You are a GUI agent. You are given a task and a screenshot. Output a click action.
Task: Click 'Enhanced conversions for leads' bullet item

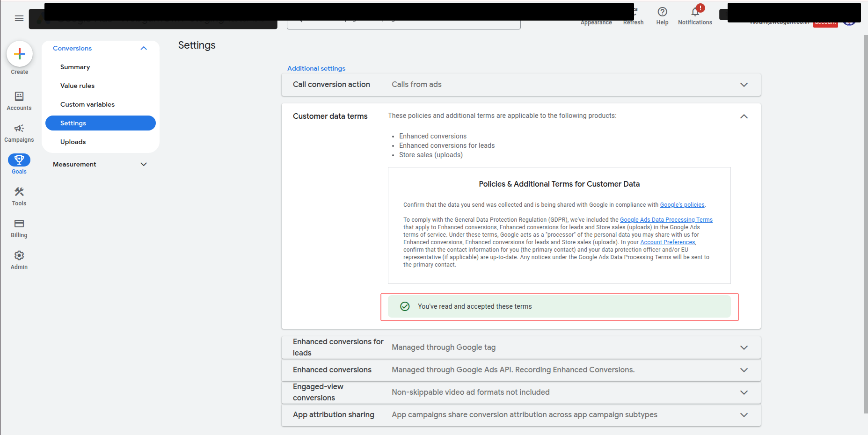(447, 145)
